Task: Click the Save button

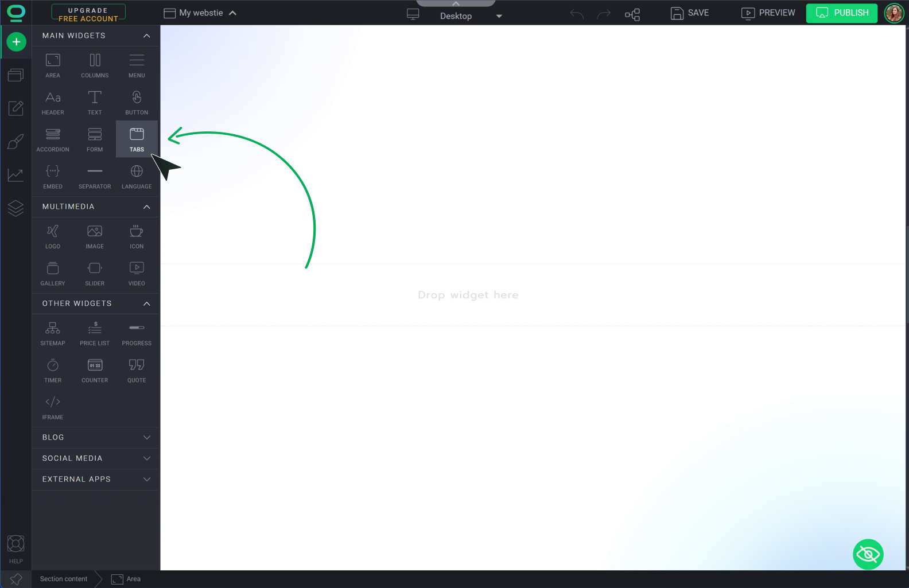Action: 690,13
